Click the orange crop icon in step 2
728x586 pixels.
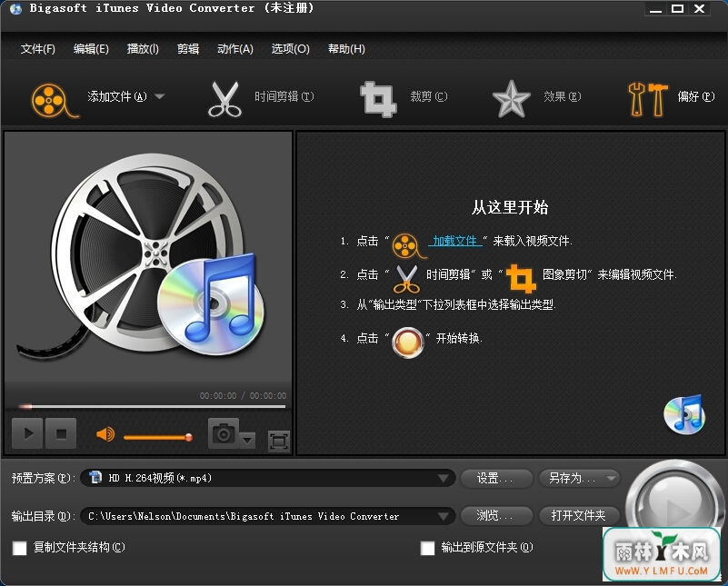tap(521, 278)
